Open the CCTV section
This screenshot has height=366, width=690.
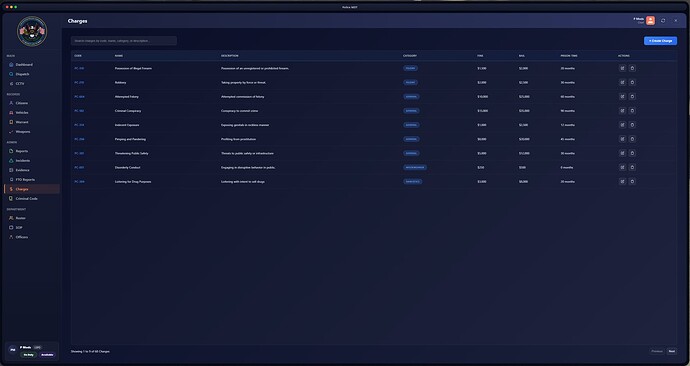point(32,84)
